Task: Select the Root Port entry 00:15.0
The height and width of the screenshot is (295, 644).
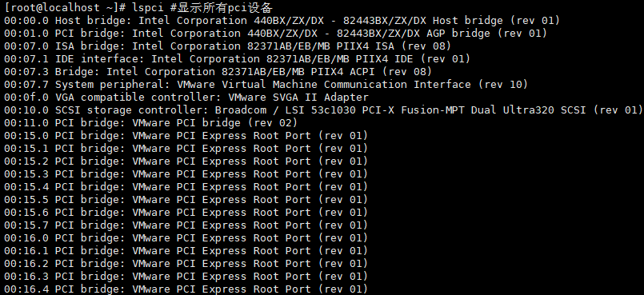Action: click(x=186, y=135)
